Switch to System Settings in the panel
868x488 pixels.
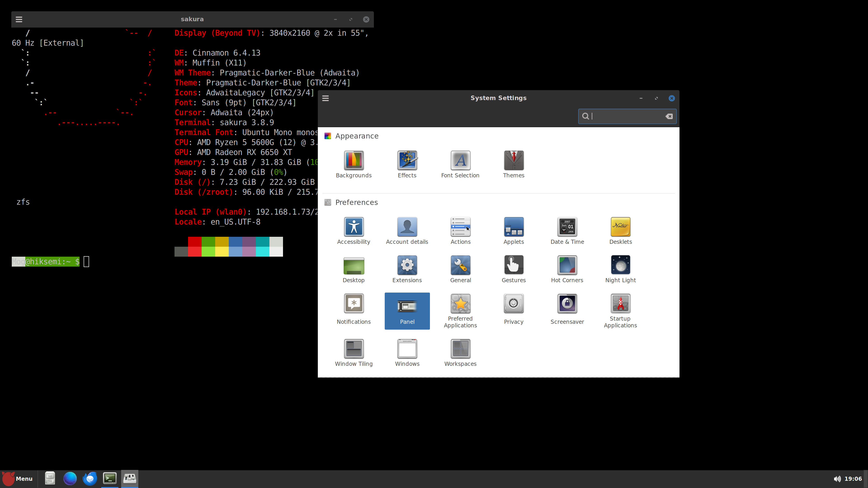(x=130, y=478)
